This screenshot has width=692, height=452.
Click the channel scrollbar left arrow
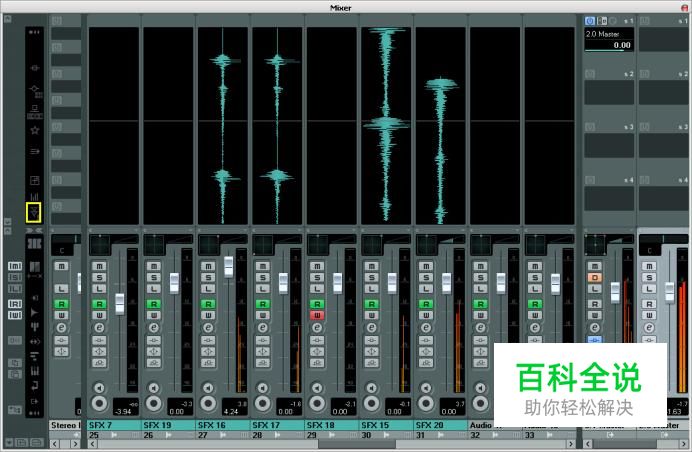tap(91, 444)
